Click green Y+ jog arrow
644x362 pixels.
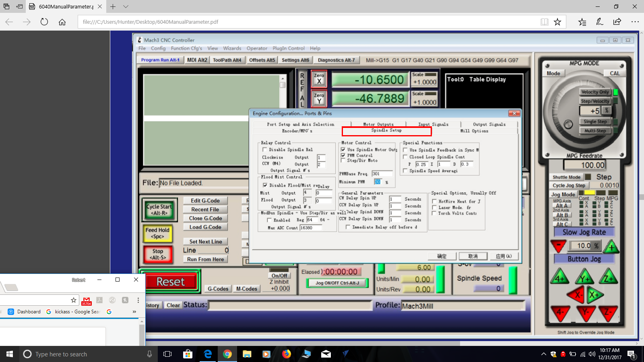584,278
